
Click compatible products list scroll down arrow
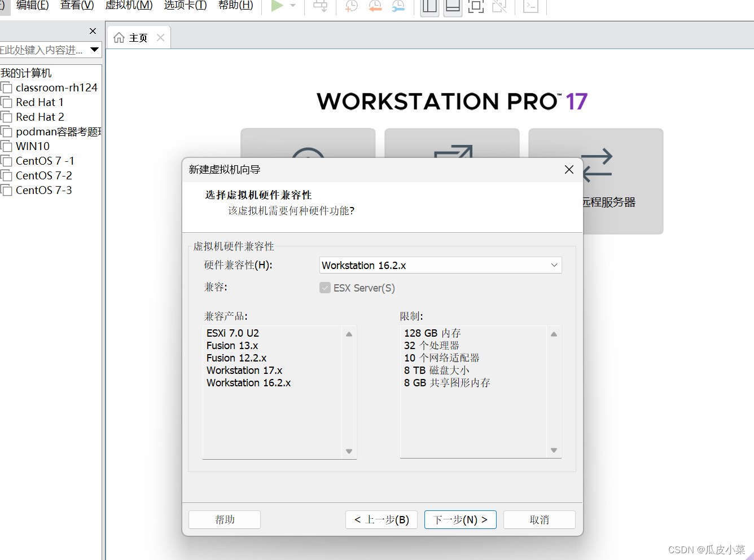349,451
